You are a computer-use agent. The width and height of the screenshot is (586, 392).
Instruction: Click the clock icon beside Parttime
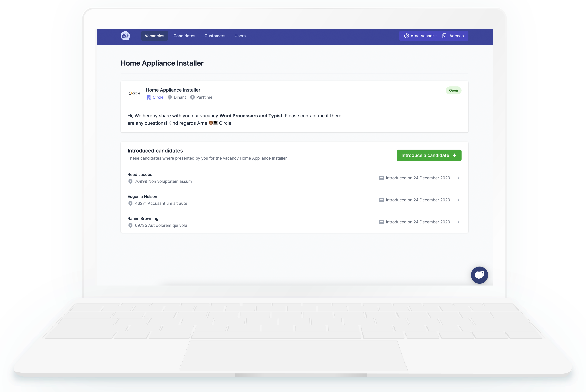pos(192,97)
